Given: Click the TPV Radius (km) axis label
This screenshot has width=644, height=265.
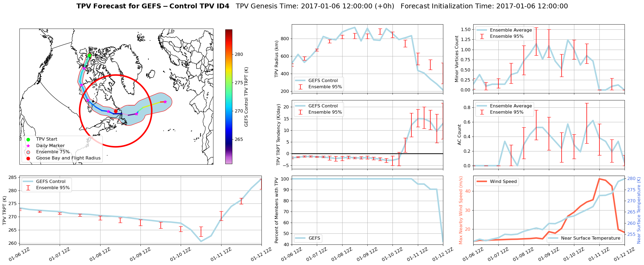Looking at the screenshot, I should 276,59.
